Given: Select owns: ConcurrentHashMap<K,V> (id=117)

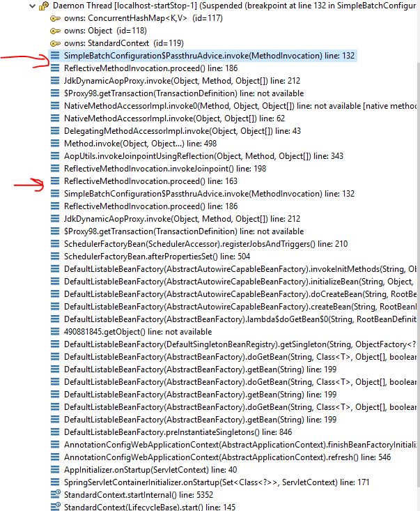Looking at the screenshot, I should 143,18.
